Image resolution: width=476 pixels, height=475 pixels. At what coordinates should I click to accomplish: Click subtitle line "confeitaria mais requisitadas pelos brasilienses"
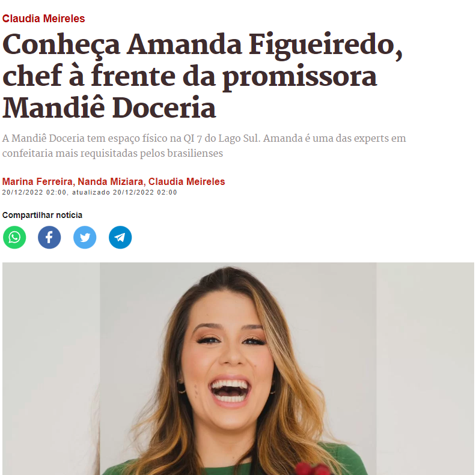point(112,153)
